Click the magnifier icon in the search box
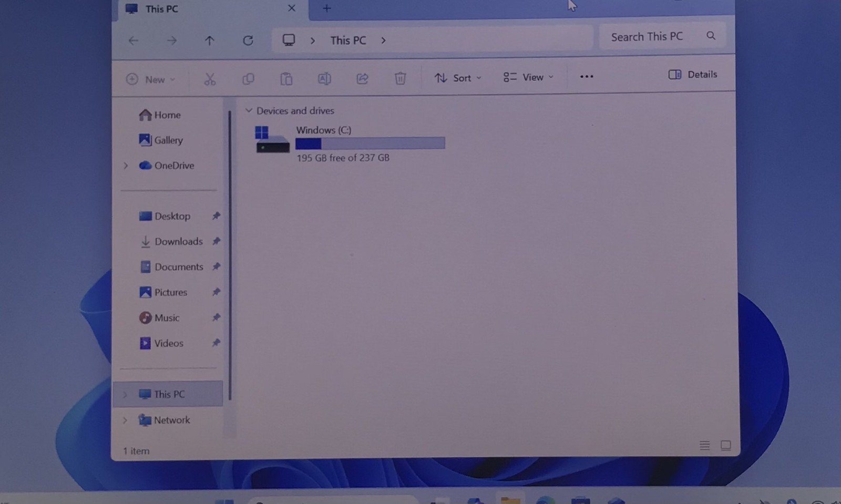 pos(711,36)
